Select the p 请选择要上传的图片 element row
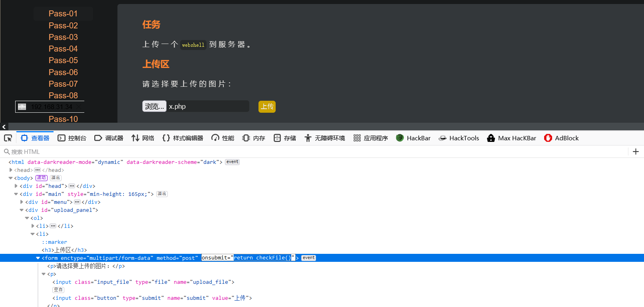 [x=86, y=266]
